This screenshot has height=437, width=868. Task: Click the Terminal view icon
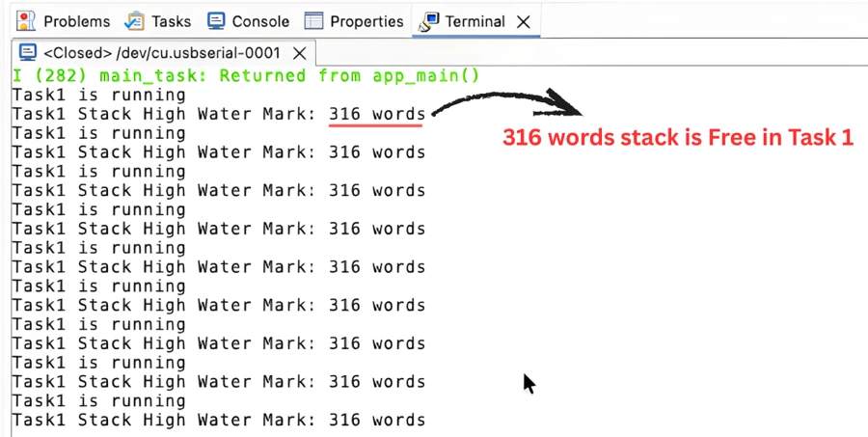[428, 20]
